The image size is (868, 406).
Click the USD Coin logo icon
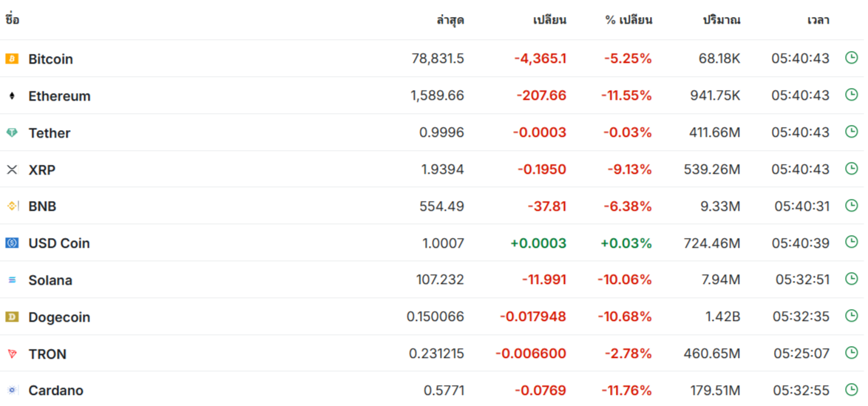coord(12,243)
